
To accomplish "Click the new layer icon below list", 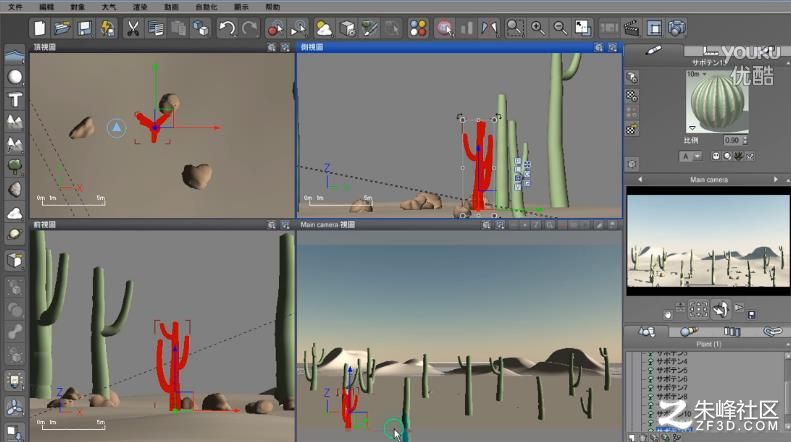I will click(633, 437).
